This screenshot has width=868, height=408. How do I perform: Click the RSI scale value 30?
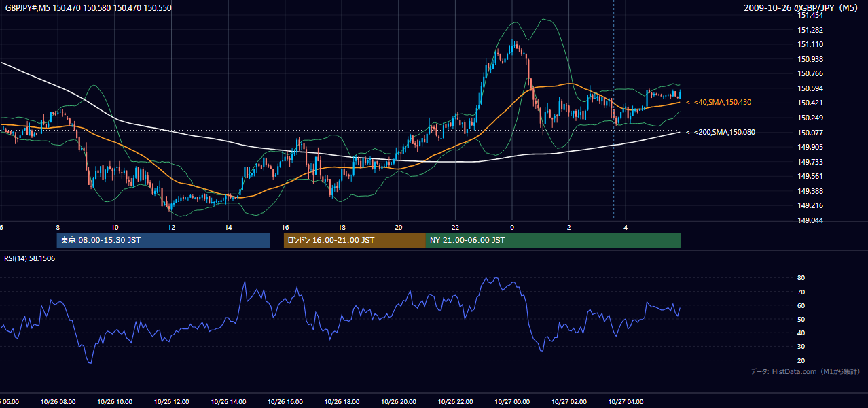coord(801,346)
